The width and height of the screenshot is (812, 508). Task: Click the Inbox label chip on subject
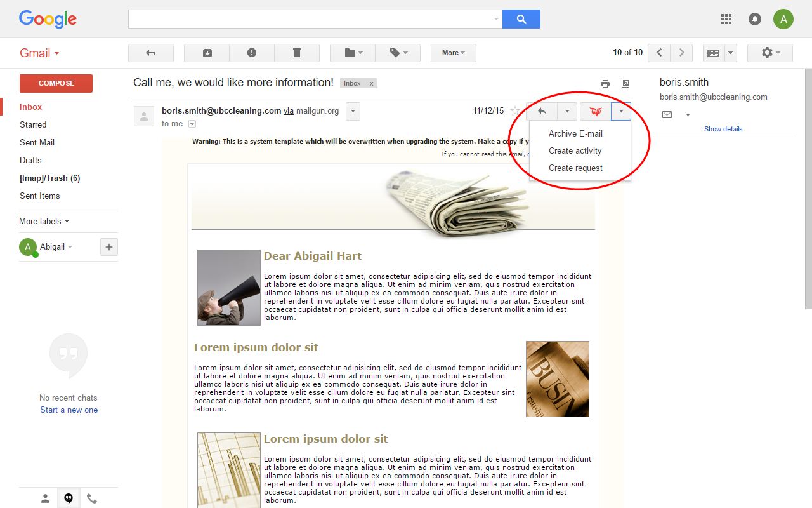click(352, 83)
